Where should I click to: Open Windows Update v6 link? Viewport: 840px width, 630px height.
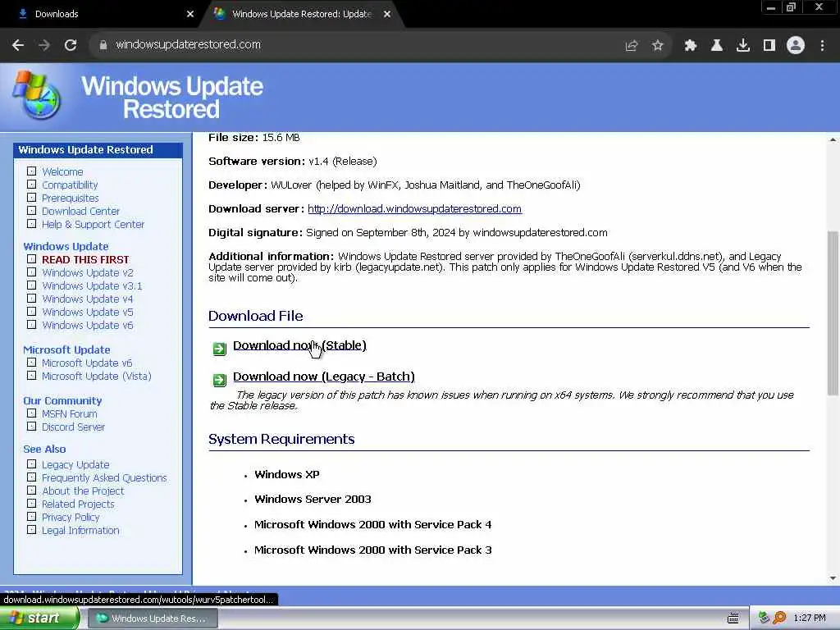pyautogui.click(x=88, y=325)
